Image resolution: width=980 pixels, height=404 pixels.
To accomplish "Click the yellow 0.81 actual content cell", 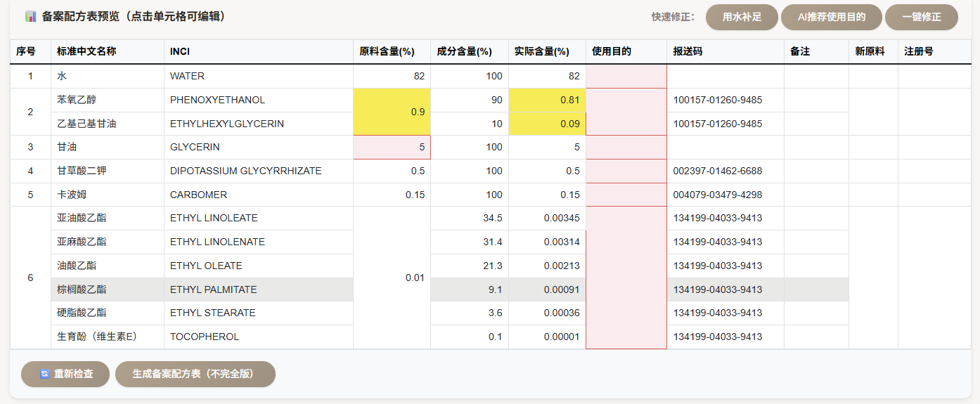I will (x=547, y=100).
